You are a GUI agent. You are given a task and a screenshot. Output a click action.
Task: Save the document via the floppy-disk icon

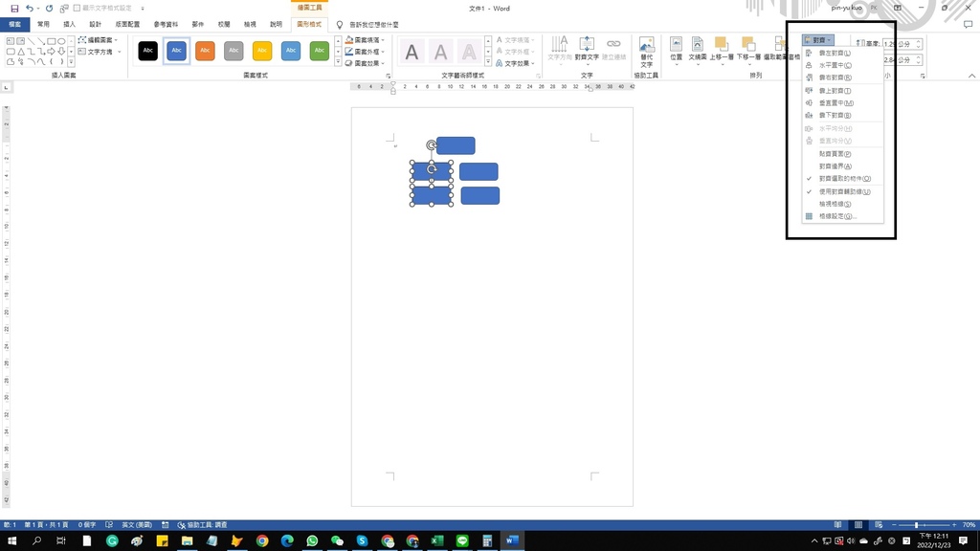[14, 8]
